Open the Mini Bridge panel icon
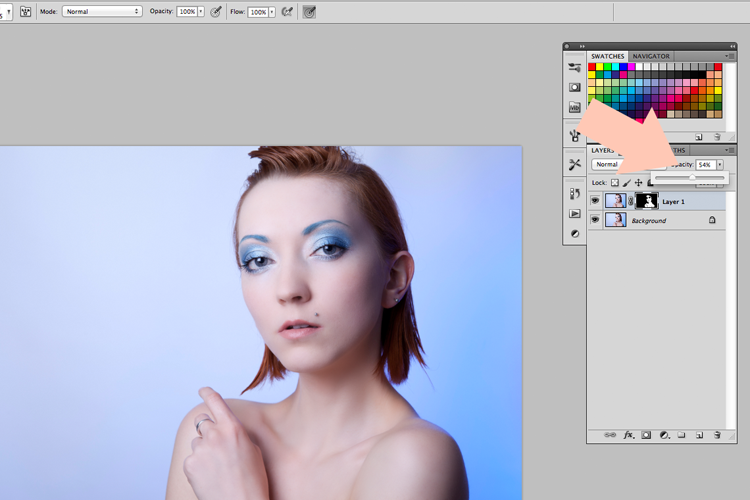This screenshot has height=500, width=750. click(x=574, y=107)
